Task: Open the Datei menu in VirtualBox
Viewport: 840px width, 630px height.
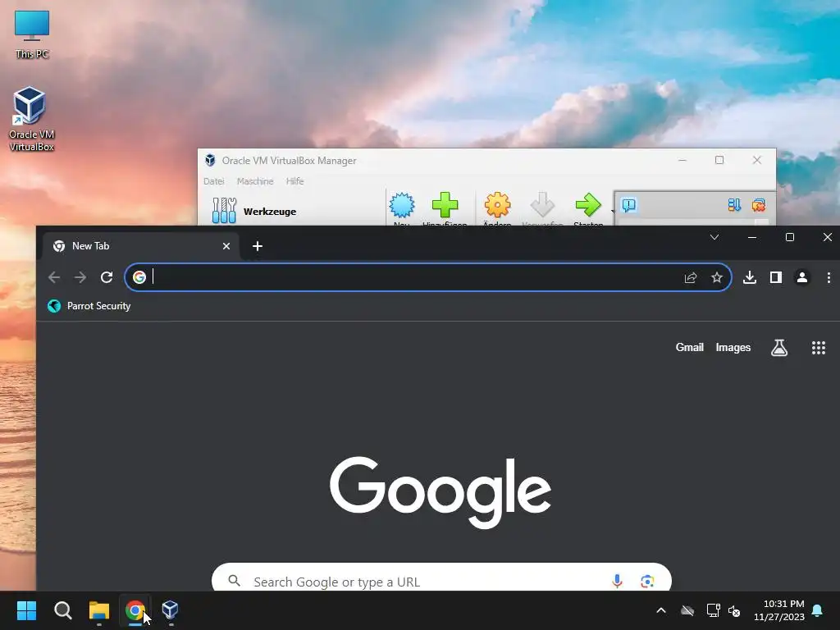Action: click(x=214, y=181)
